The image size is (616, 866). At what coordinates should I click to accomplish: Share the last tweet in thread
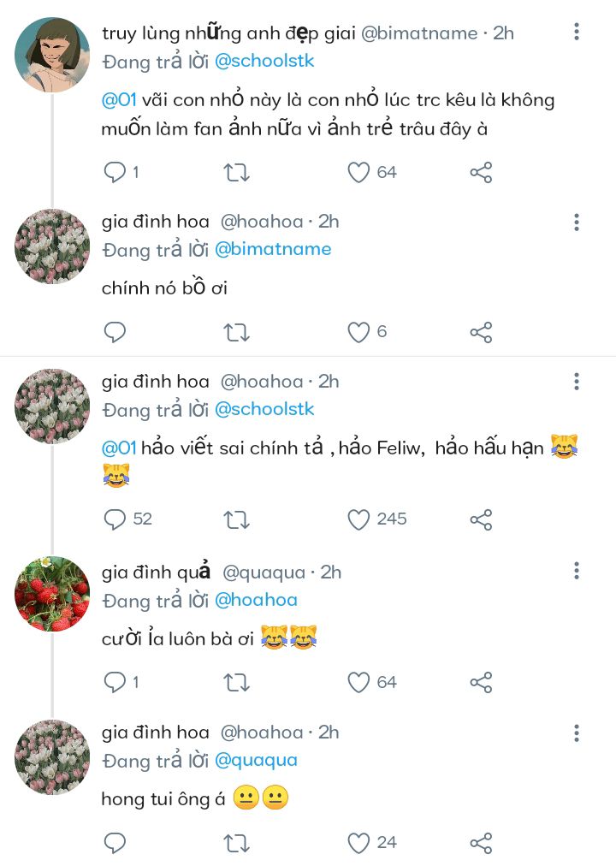tap(481, 843)
